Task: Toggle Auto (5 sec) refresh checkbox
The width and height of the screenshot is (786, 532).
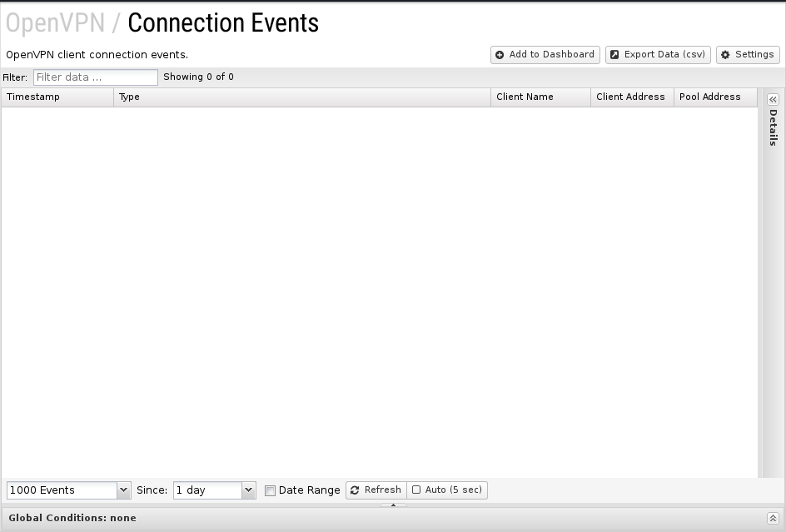Action: pos(416,490)
